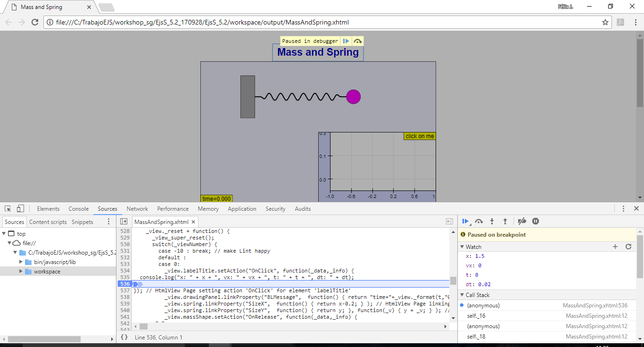Screen dimensions: 644x347
Task: Click the 'click on me' label
Action: pyautogui.click(x=420, y=136)
